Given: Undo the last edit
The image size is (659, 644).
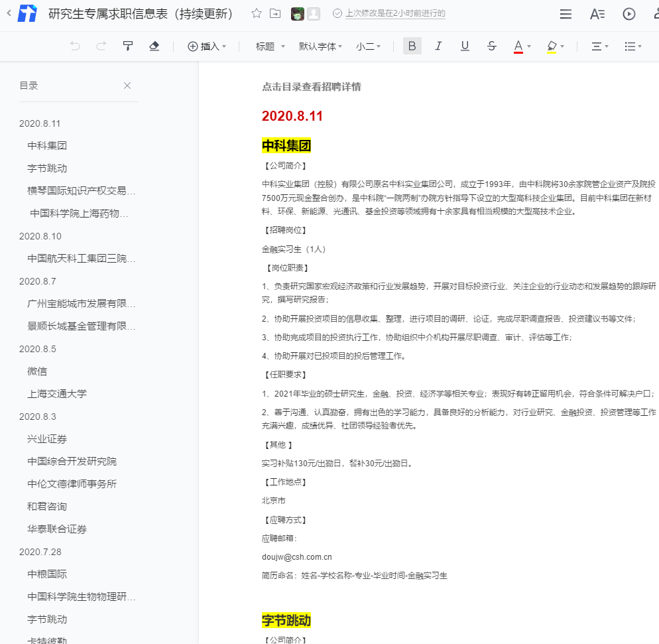Looking at the screenshot, I should (x=75, y=46).
